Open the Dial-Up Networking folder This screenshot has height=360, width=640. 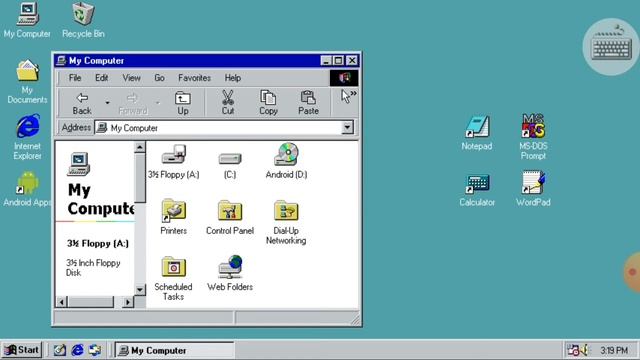point(286,222)
